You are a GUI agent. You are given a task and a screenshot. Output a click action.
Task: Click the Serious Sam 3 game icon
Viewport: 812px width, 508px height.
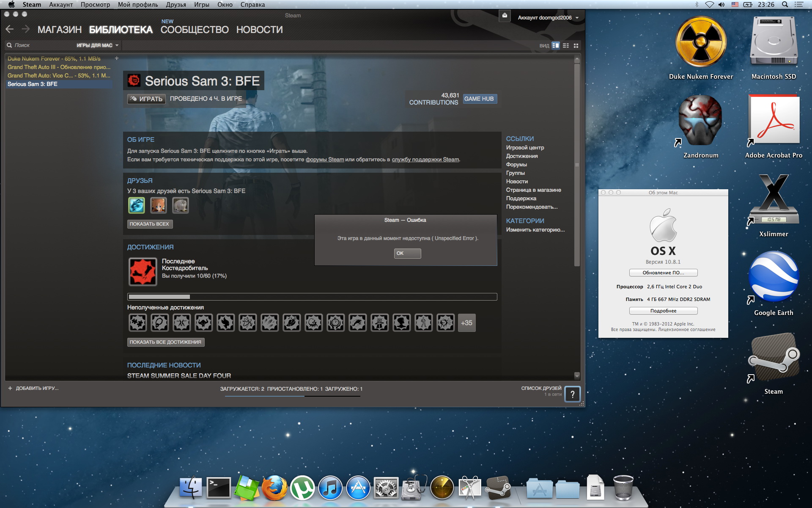pyautogui.click(x=134, y=80)
